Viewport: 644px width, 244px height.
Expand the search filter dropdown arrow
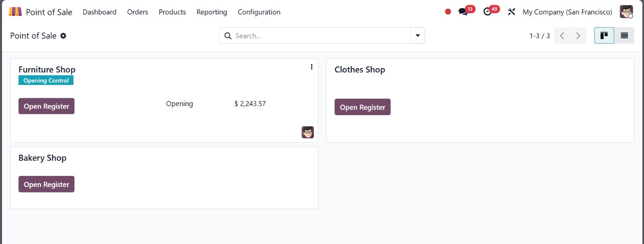coord(418,35)
